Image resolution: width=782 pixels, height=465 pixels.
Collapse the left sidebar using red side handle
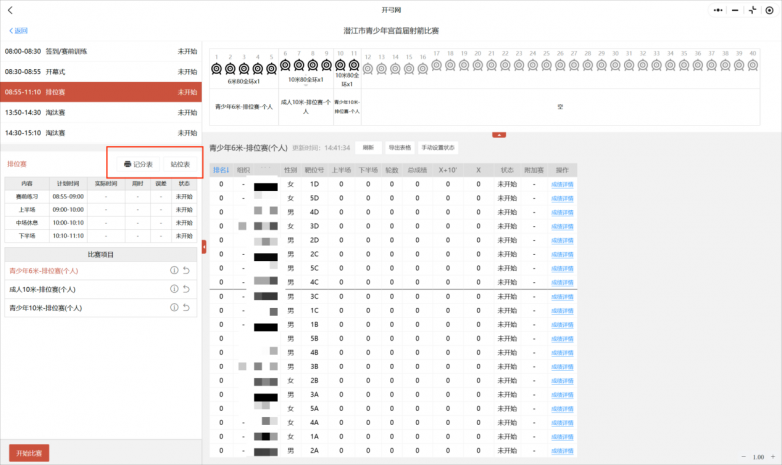point(204,246)
